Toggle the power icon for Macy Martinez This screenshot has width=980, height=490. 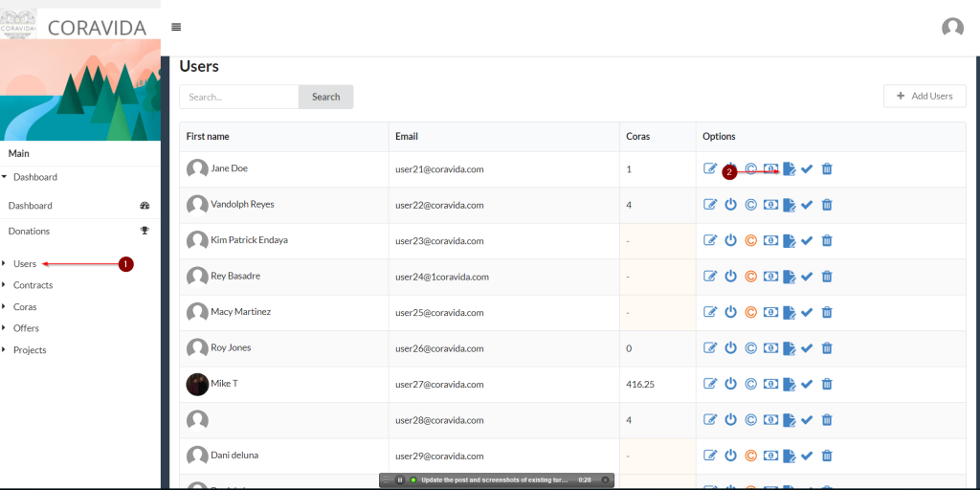pyautogui.click(x=730, y=312)
